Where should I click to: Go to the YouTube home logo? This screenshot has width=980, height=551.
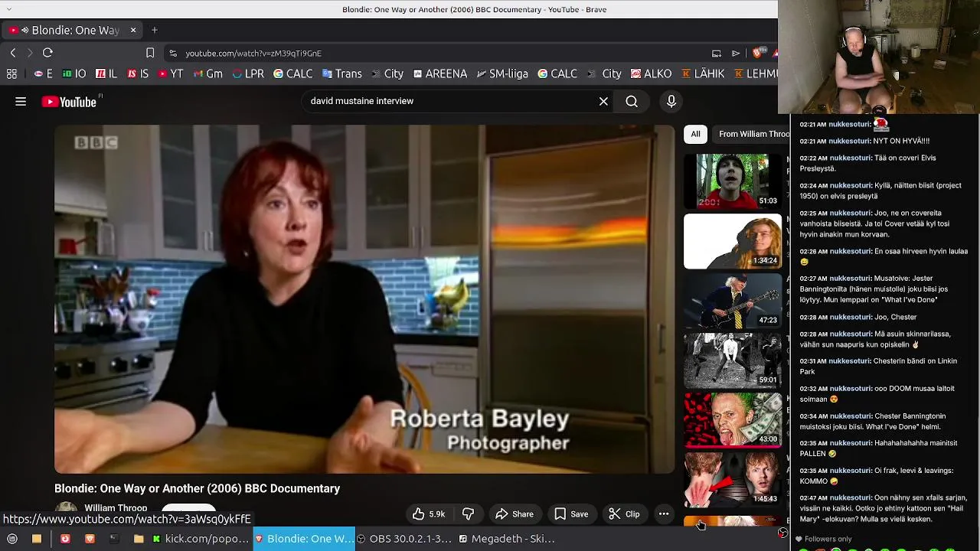[69, 102]
